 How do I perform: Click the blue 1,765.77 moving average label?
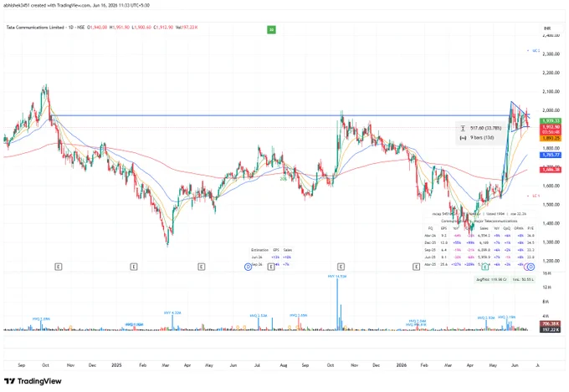pos(551,155)
